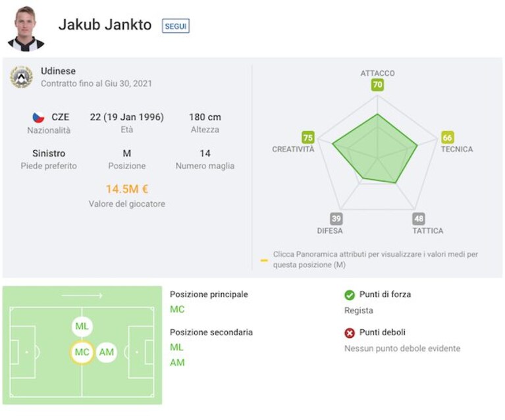Click the SEGUI follow button
This screenshot has height=420, width=505.
point(176,26)
